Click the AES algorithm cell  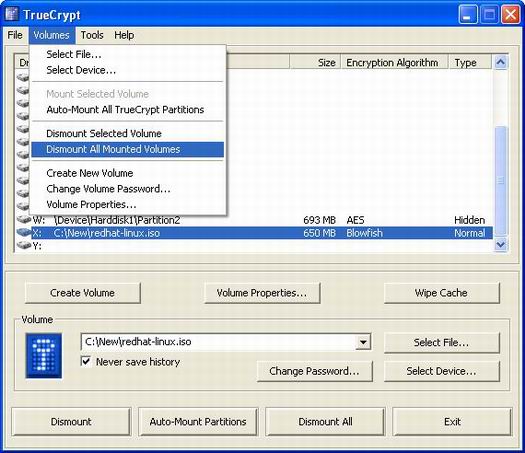click(x=355, y=220)
